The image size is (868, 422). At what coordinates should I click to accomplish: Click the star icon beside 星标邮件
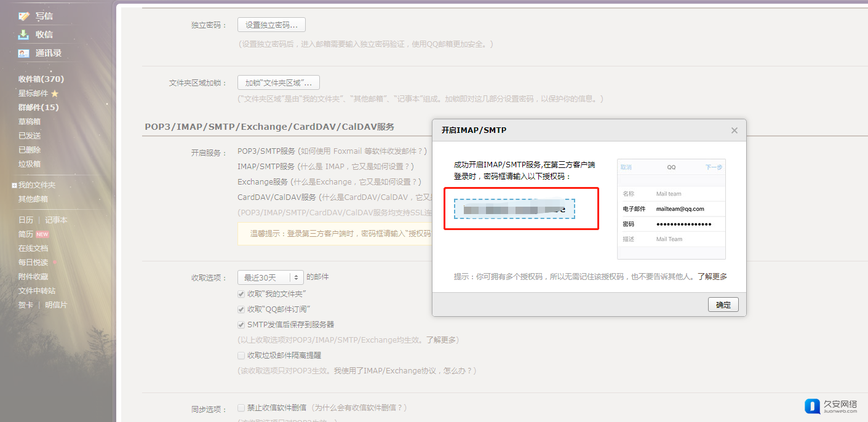pyautogui.click(x=55, y=94)
